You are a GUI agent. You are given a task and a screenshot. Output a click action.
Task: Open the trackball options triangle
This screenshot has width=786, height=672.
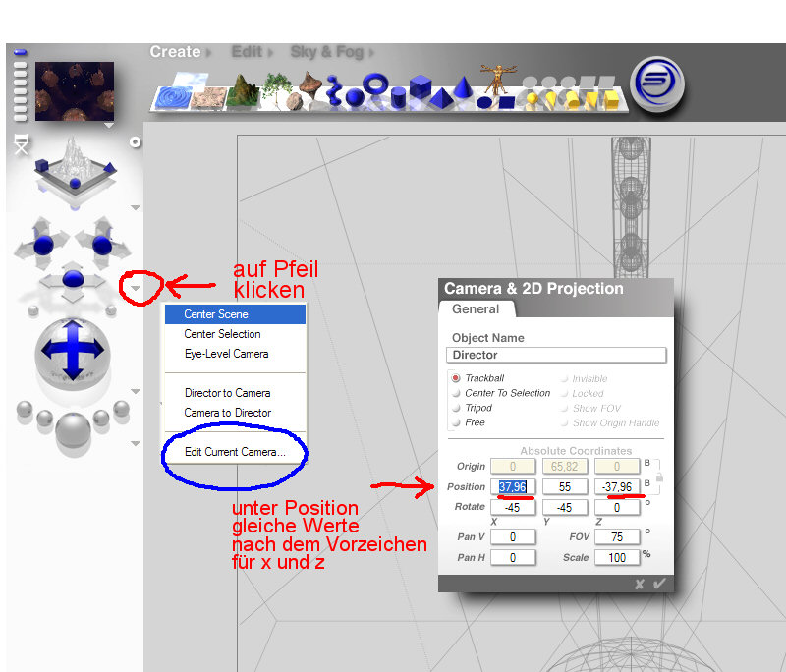pyautogui.click(x=136, y=391)
